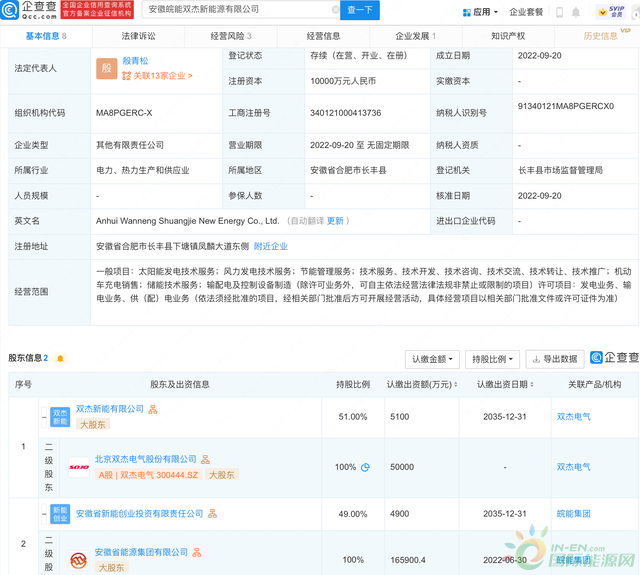Screen dimensions: 640x575
Task: Switch to the 知识产权 tab
Action: (x=508, y=36)
